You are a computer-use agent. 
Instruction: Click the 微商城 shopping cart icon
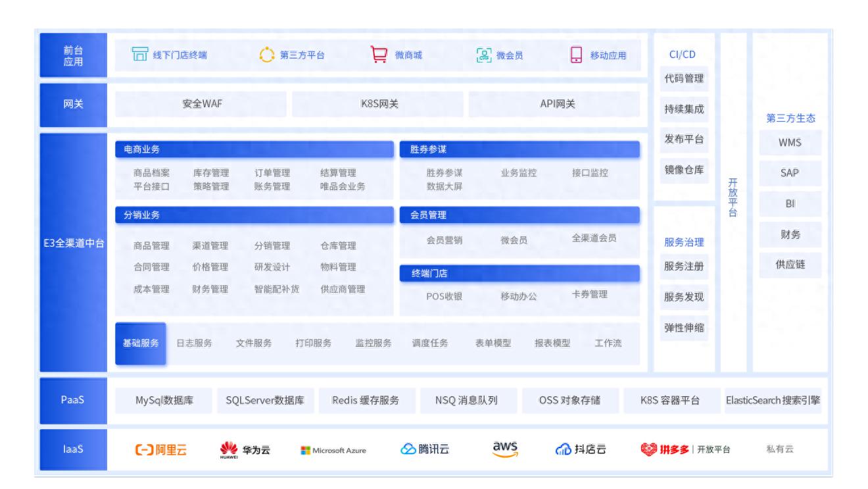point(379,55)
